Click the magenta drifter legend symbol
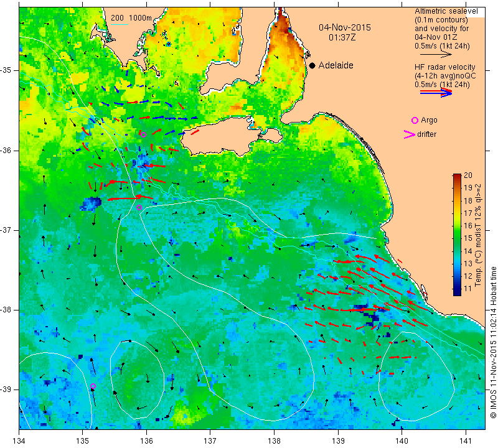This screenshot has width=498, height=448. 409,134
